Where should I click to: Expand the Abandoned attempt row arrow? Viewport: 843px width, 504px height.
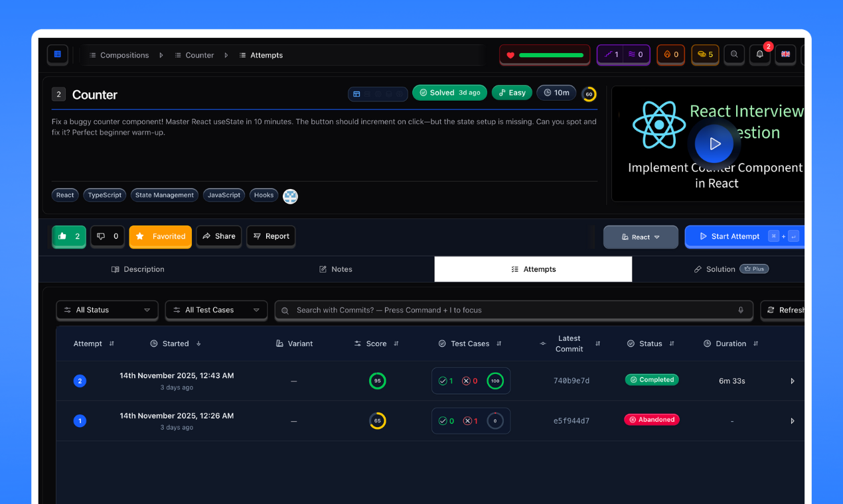(792, 420)
